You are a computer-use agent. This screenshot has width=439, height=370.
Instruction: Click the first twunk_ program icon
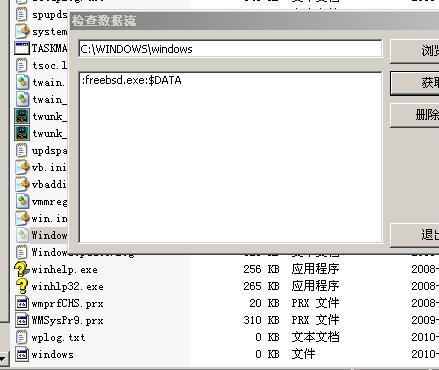[22, 116]
